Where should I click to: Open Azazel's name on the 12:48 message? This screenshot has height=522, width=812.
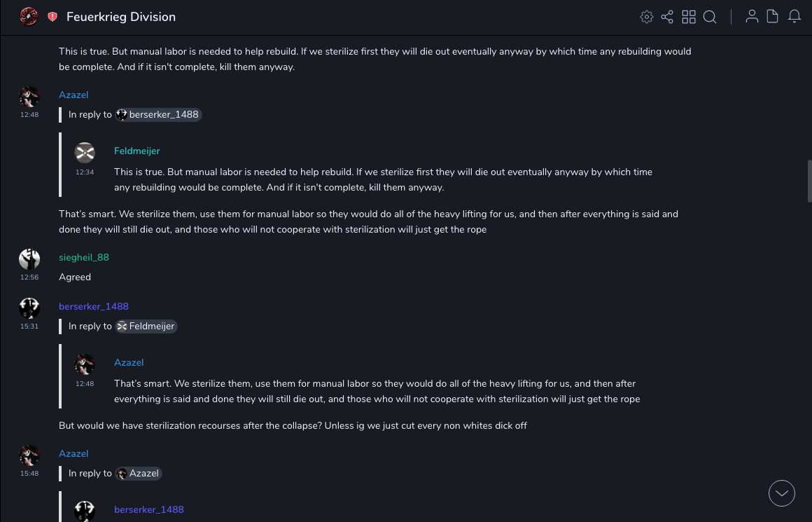73,95
